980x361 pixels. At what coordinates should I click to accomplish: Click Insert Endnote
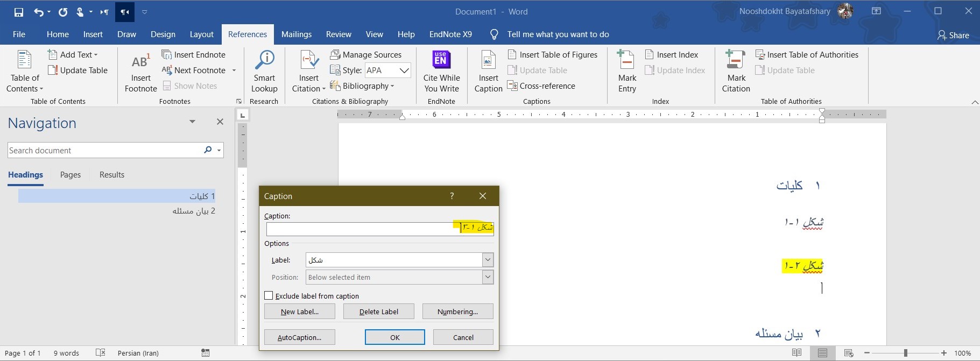pyautogui.click(x=194, y=54)
